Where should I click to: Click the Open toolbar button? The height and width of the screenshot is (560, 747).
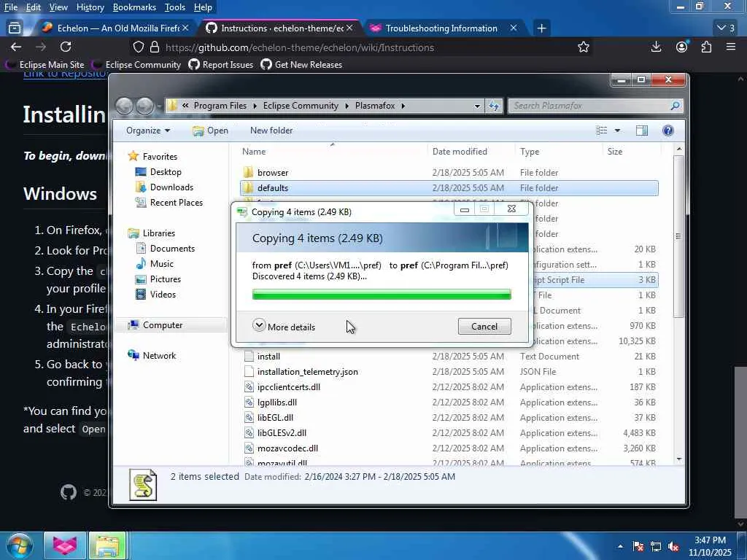pyautogui.click(x=210, y=131)
